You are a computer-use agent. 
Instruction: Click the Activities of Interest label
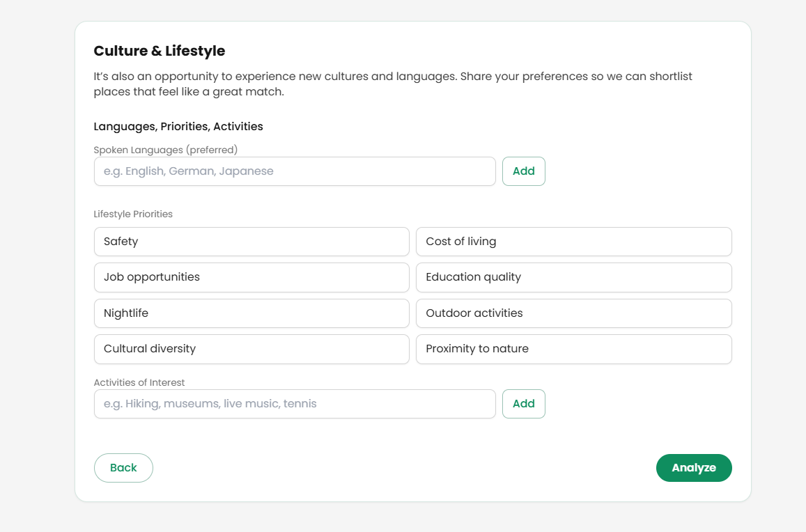(x=139, y=382)
